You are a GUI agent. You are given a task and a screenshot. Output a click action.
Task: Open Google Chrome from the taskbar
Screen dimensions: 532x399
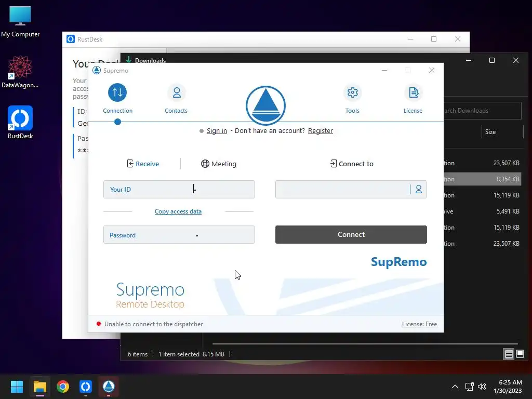[63, 387]
